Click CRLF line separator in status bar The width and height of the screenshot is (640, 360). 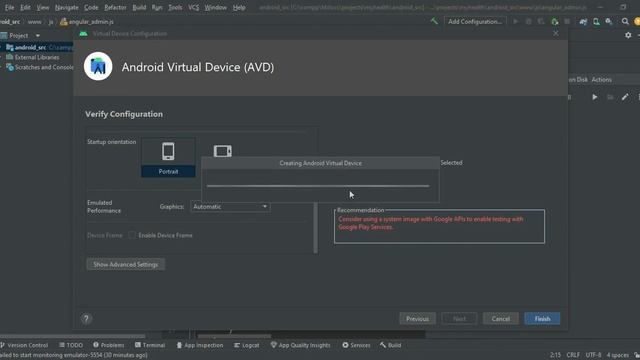573,355
